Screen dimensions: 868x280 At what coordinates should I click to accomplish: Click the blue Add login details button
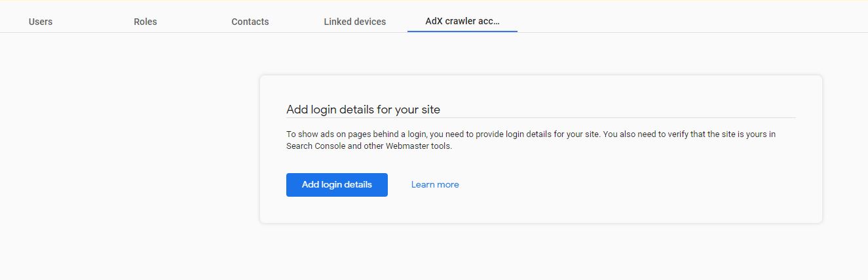click(337, 185)
